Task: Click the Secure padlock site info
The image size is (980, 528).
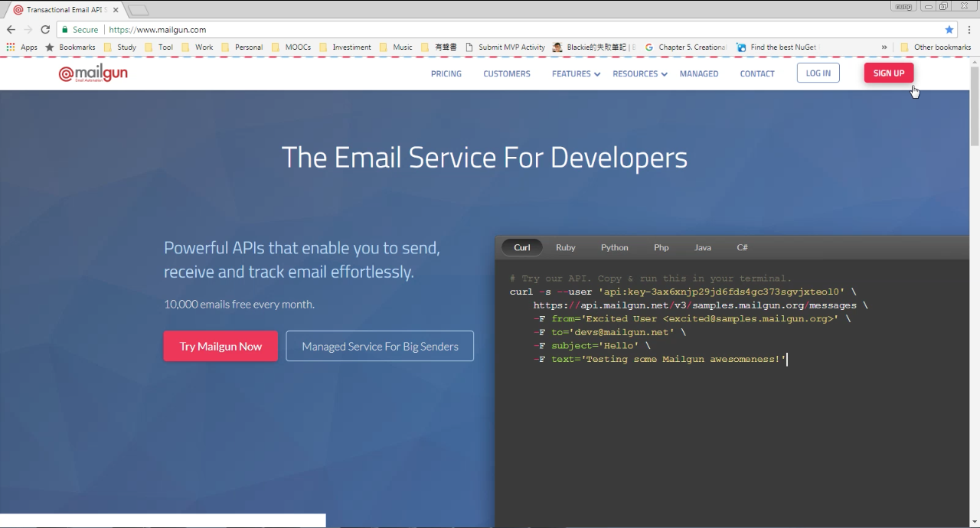Action: click(80, 30)
